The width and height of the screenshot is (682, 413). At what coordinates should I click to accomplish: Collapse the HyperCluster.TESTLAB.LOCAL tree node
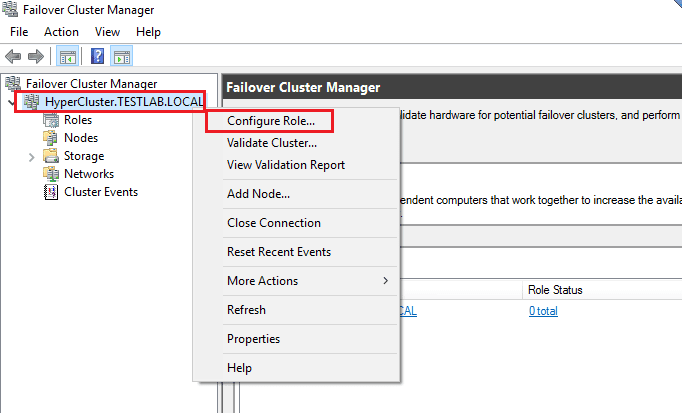coord(12,103)
